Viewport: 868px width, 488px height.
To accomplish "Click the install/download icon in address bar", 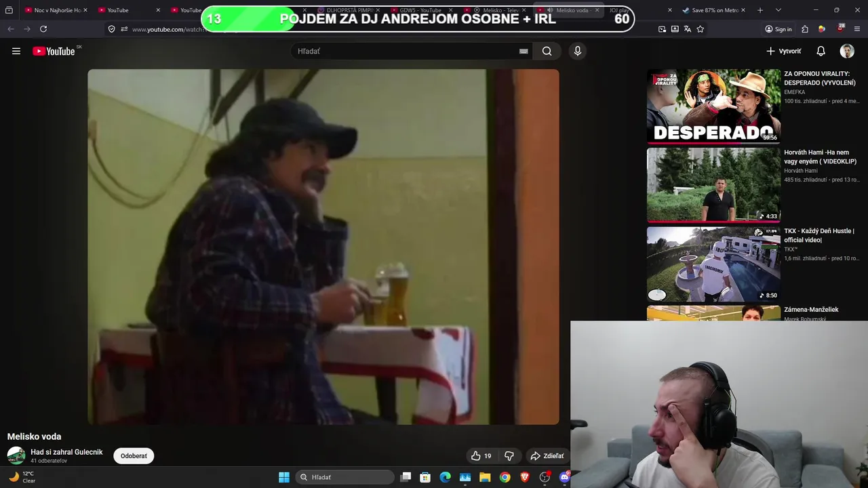I will [x=675, y=29].
